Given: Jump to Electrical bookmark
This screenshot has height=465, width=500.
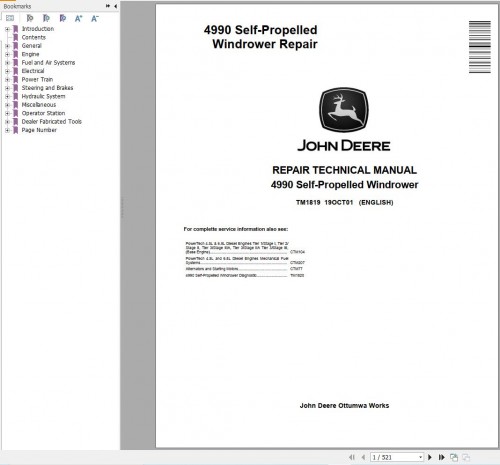Looking at the screenshot, I should [33, 71].
